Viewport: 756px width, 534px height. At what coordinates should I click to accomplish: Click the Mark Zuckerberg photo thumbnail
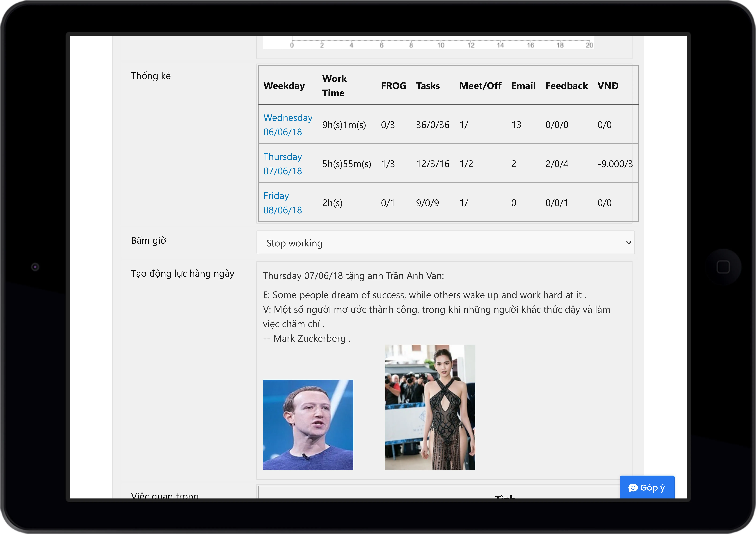point(308,425)
